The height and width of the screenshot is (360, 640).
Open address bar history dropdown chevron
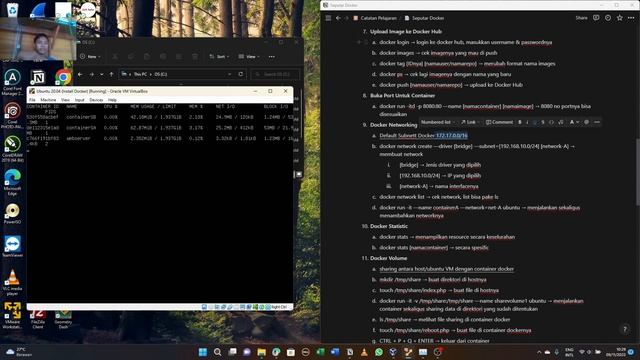(x=230, y=74)
